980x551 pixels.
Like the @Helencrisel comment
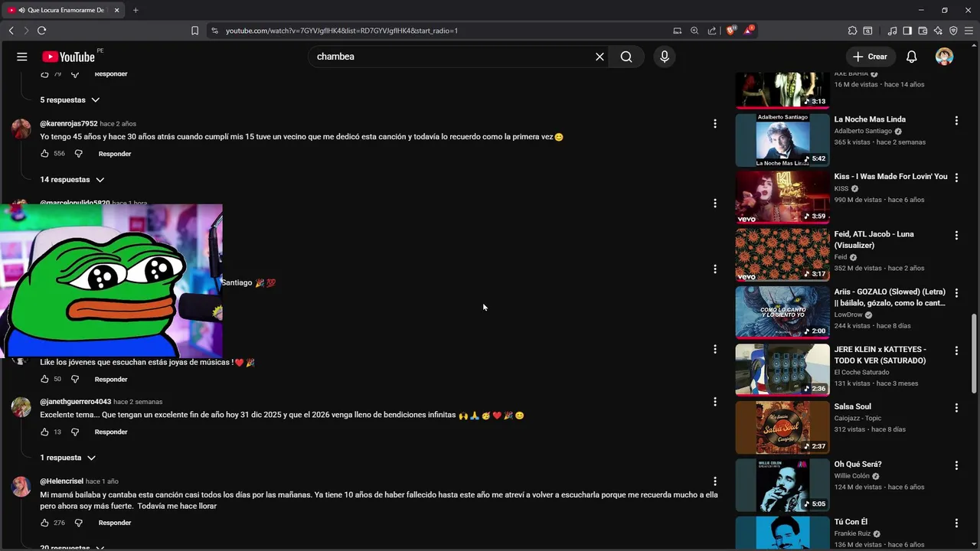tap(44, 523)
